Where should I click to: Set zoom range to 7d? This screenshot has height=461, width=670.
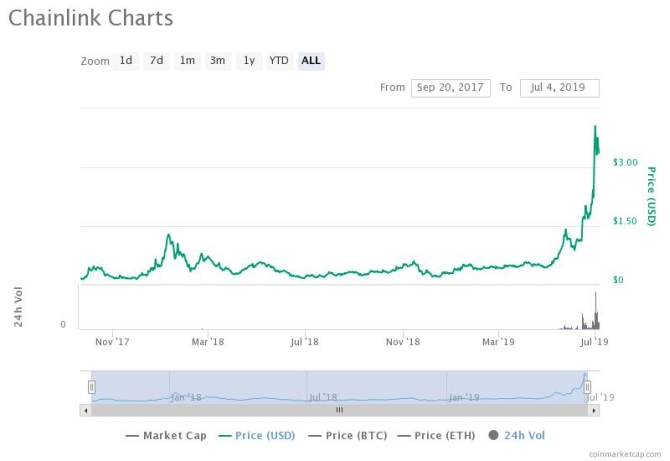[x=156, y=61]
